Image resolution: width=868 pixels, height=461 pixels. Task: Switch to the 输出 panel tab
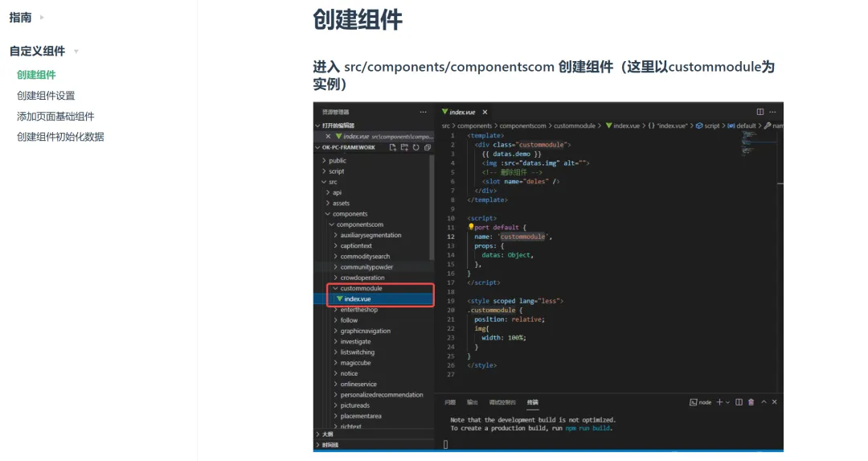473,402
